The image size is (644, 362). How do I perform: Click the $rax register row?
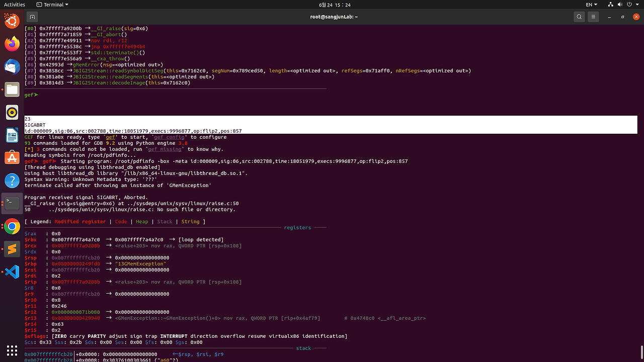pos(42,233)
